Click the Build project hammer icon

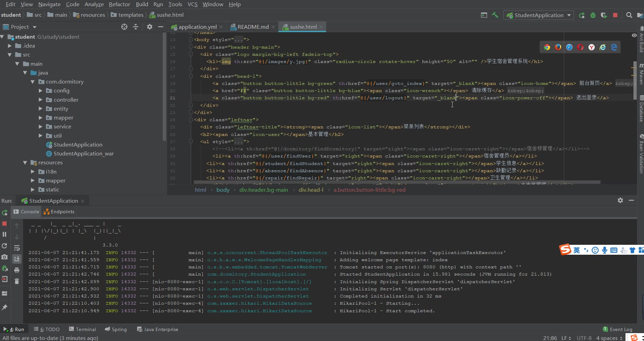(495, 15)
